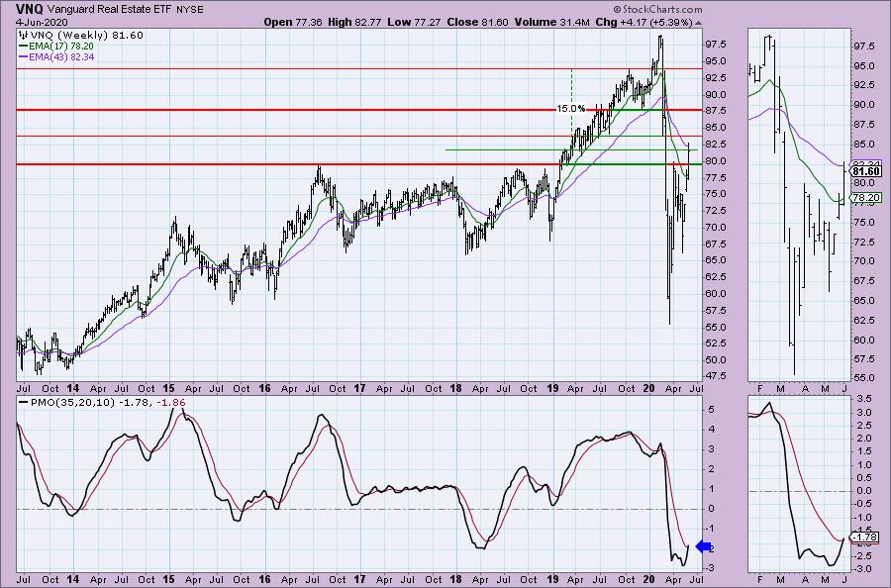Click the boxed 78.20 EMA tag on thumbnail
Screen dimensions: 891x588
coord(867,198)
